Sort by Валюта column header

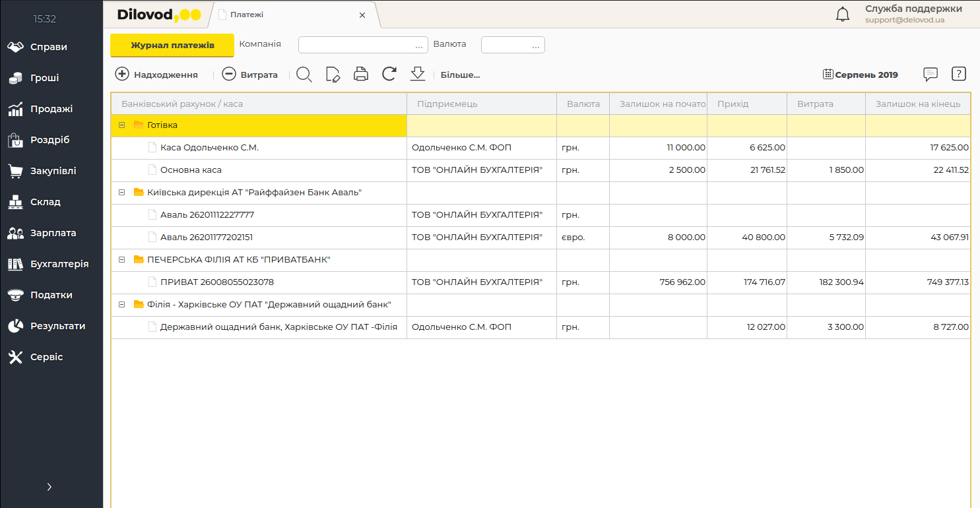(x=583, y=104)
